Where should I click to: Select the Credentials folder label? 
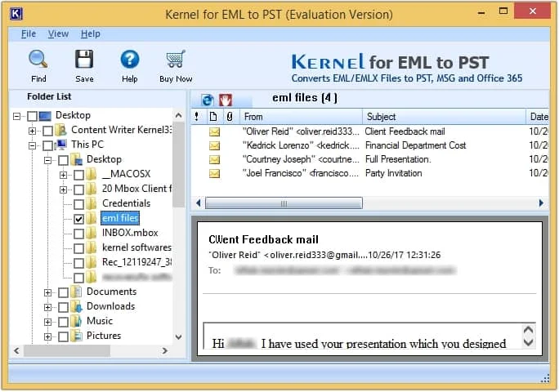pyautogui.click(x=126, y=203)
